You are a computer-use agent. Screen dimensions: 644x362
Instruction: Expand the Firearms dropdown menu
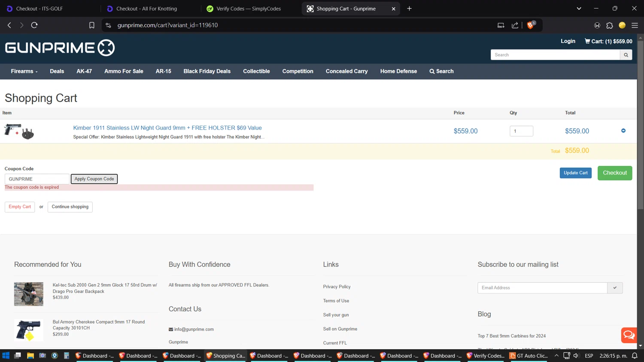click(24, 71)
